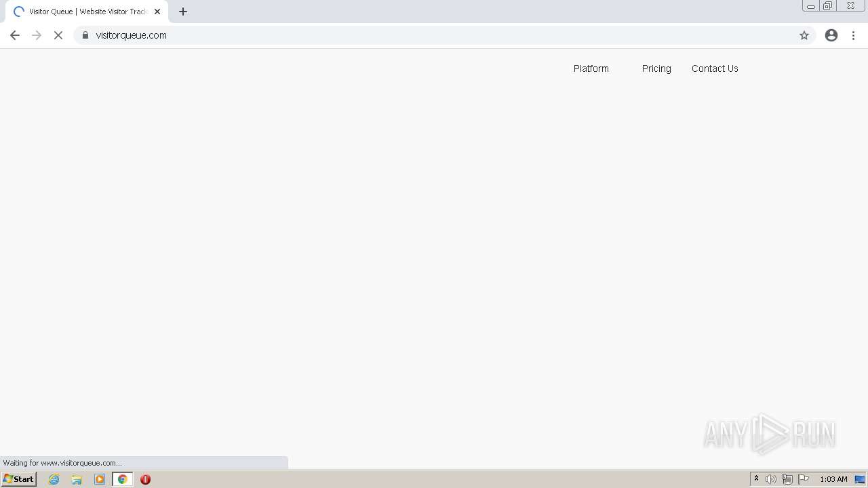Open the Windows Start menu
This screenshot has width=868, height=488.
coord(19,479)
